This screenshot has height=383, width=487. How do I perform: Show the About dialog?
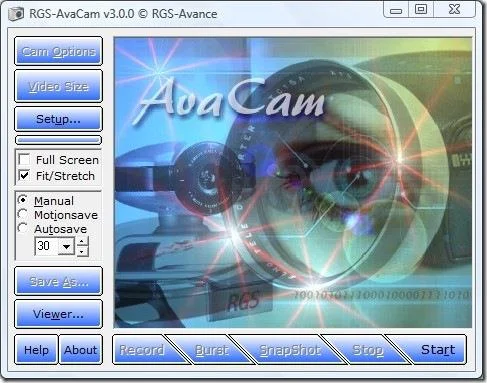80,350
